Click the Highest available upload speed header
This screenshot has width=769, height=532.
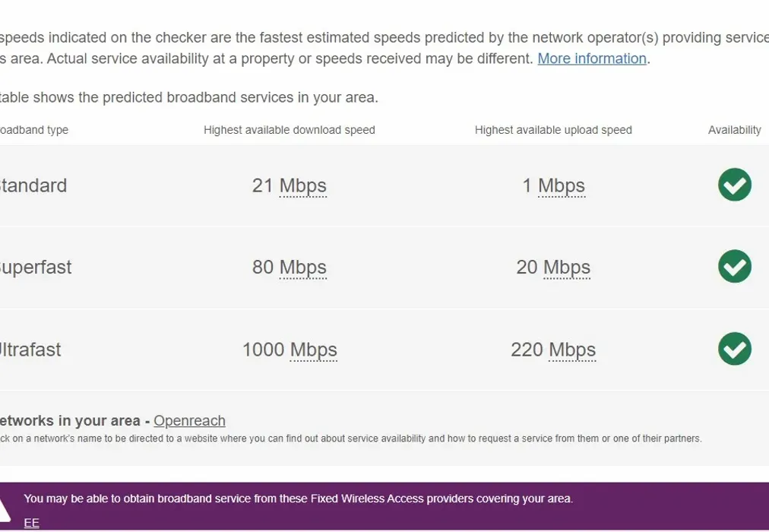pos(553,130)
